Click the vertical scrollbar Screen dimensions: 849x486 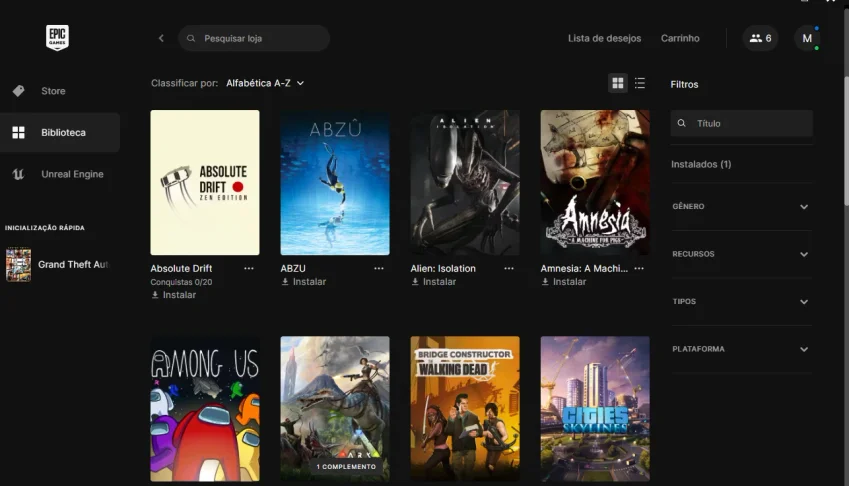click(x=846, y=141)
